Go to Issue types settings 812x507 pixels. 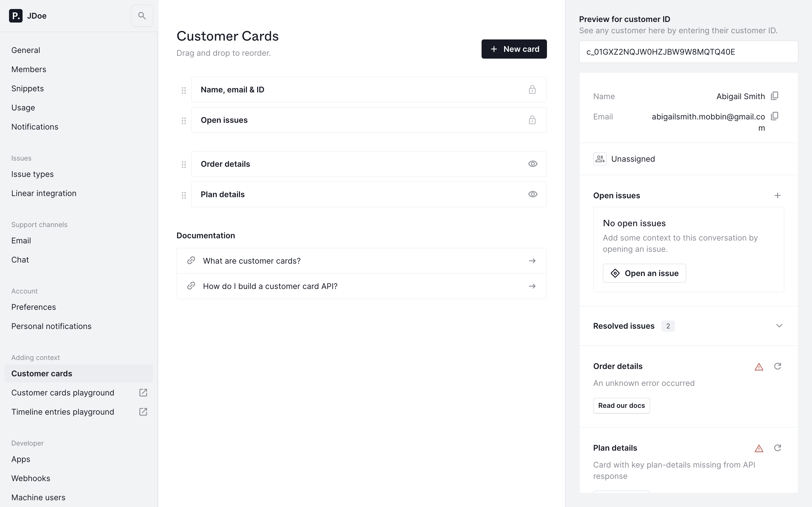click(32, 174)
